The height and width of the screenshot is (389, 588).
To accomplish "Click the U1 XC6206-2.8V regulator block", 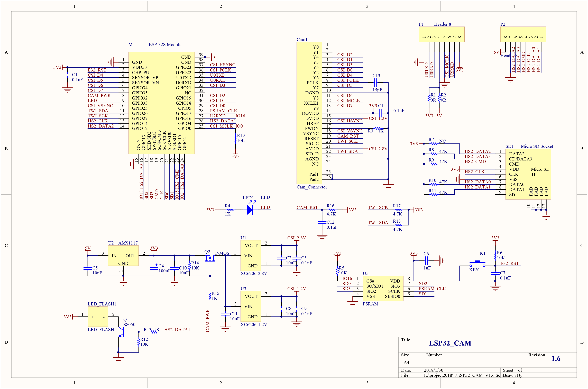I will click(x=251, y=256).
